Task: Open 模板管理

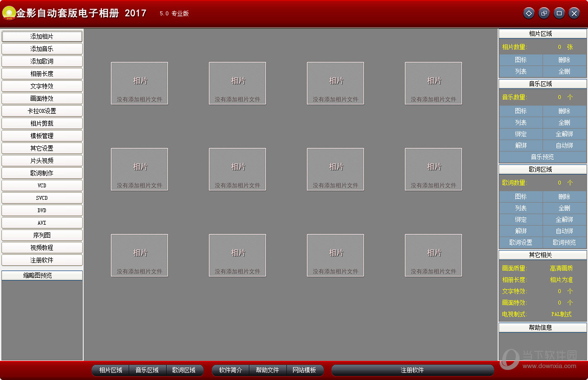Action: point(42,136)
